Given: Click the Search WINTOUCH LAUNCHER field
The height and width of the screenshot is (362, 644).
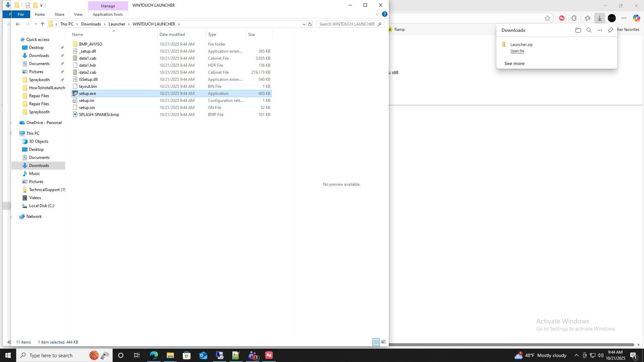Looking at the screenshot, I should click(x=347, y=24).
